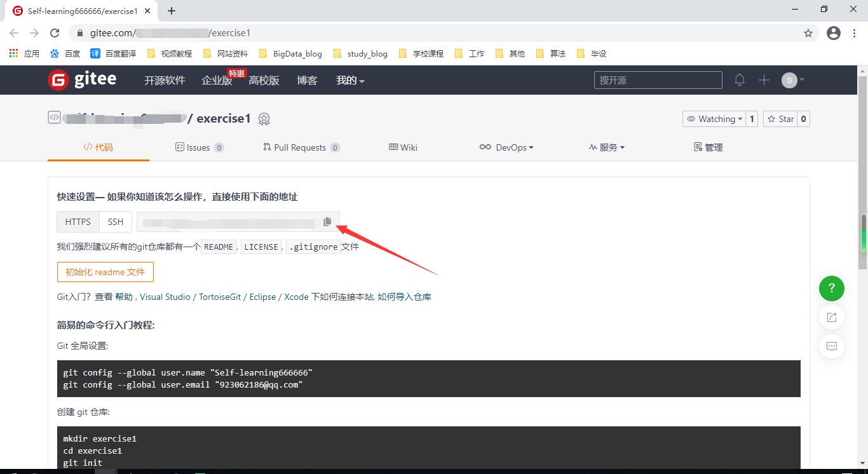Go to 博客 in the top navigation
Viewport: 868px width, 474px height.
point(307,81)
